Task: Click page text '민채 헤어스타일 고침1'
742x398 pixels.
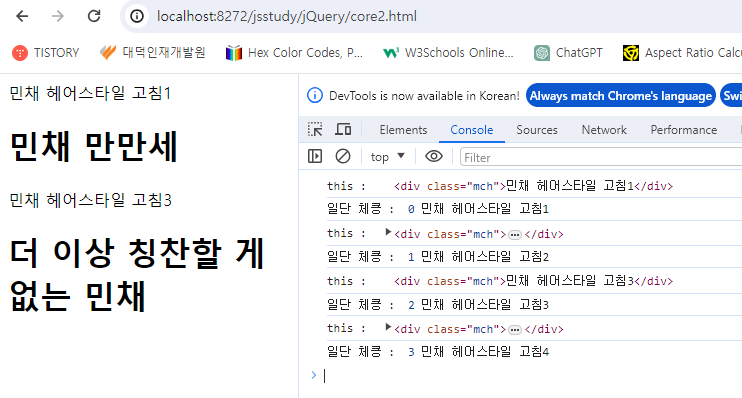Action: [x=90, y=93]
